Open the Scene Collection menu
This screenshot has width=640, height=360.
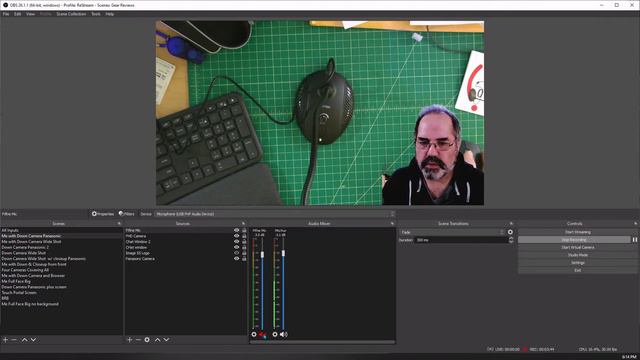pos(71,14)
